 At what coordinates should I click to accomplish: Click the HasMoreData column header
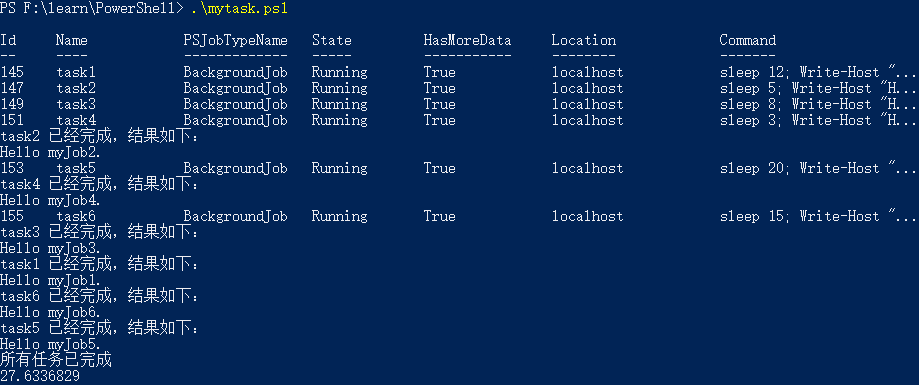point(467,40)
